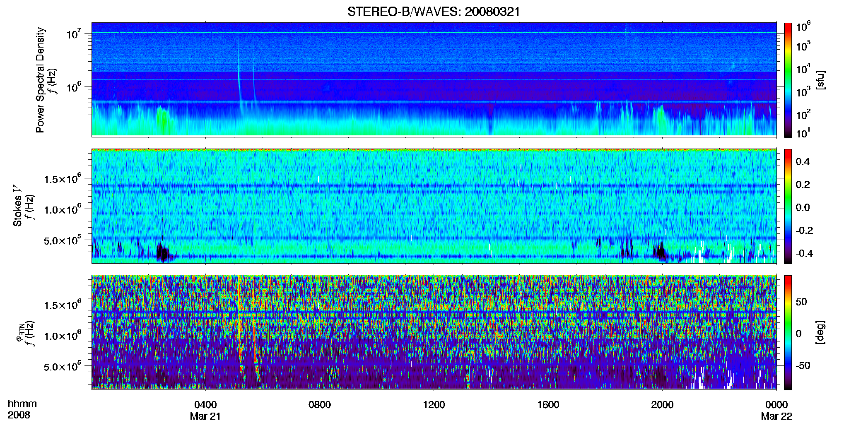Click the Power Spectral Density color bar
This screenshot has height=447, width=868.
coord(788,80)
